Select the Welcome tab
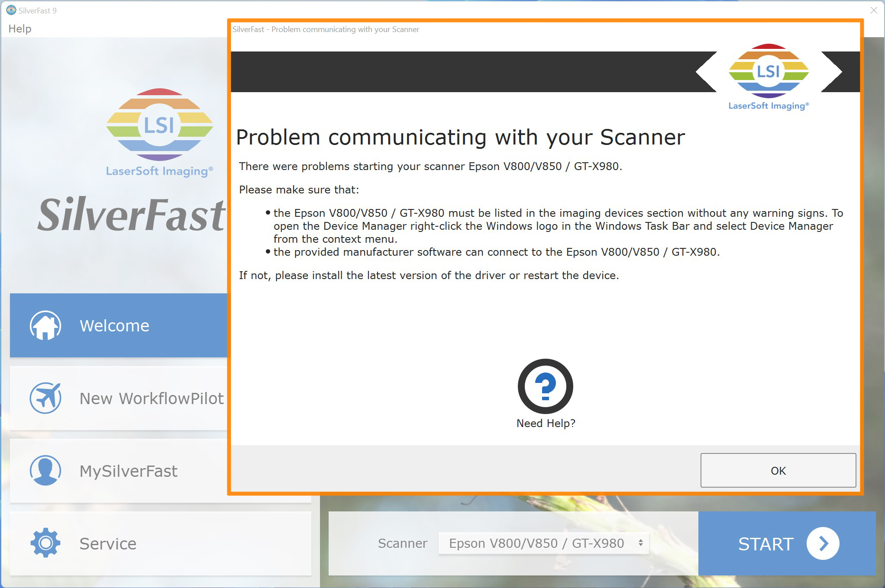 119,325
